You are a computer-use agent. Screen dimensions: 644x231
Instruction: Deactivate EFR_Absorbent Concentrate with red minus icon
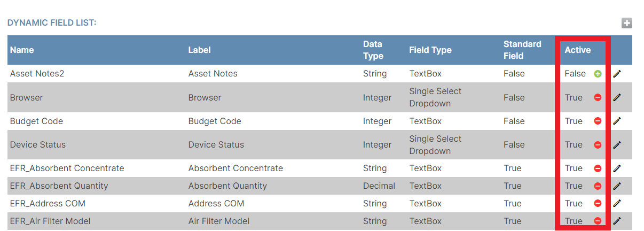(598, 168)
